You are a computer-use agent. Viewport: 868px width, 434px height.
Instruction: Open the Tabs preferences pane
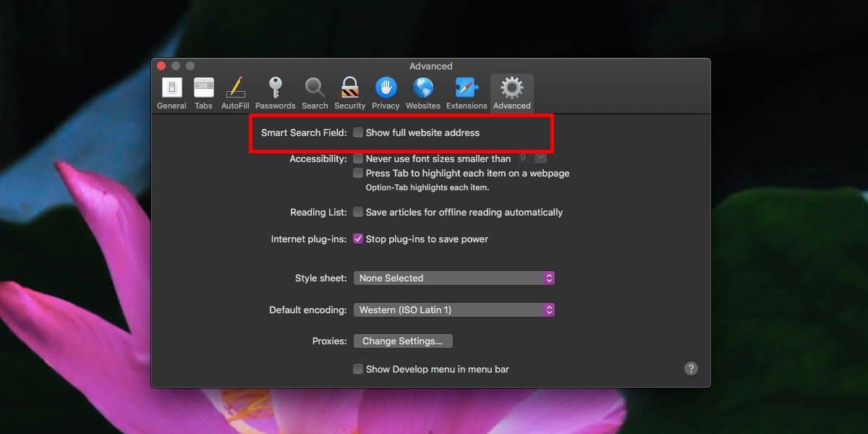click(x=203, y=90)
